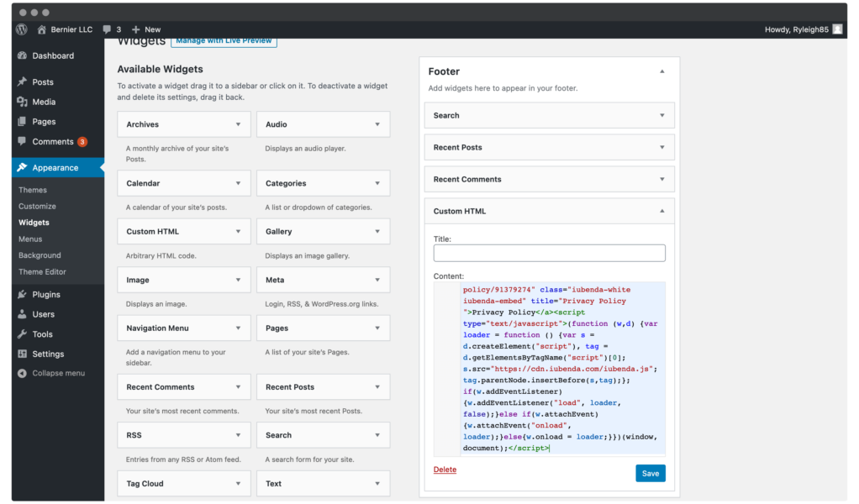Open Media via its sidebar icon
Image resolution: width=859 pixels, height=504 pixels.
[22, 102]
